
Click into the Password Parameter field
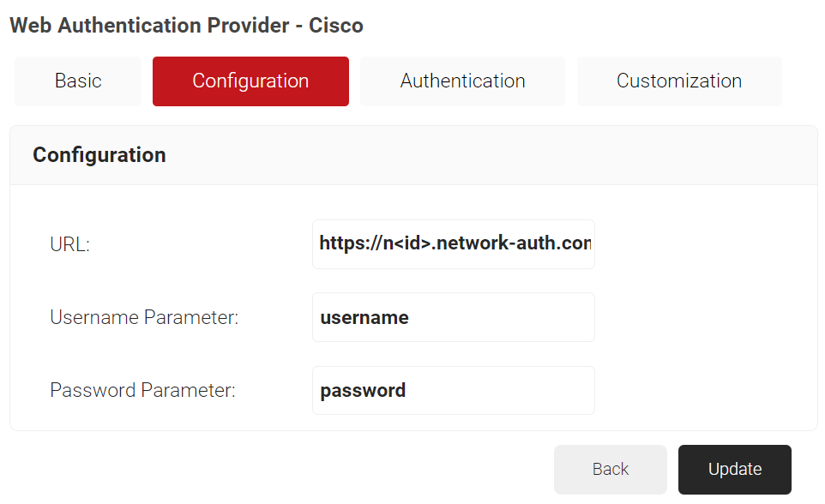(x=454, y=391)
